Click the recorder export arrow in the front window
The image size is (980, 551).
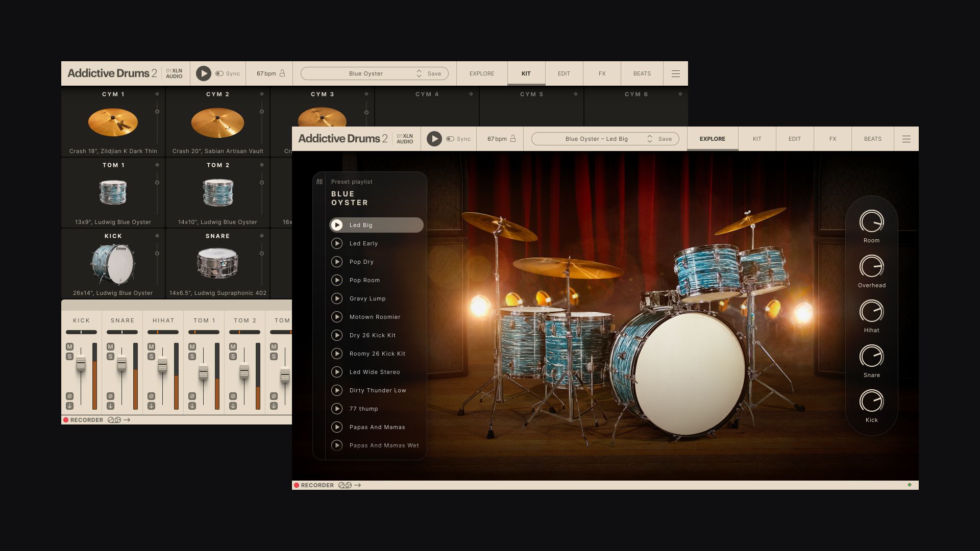(x=358, y=485)
